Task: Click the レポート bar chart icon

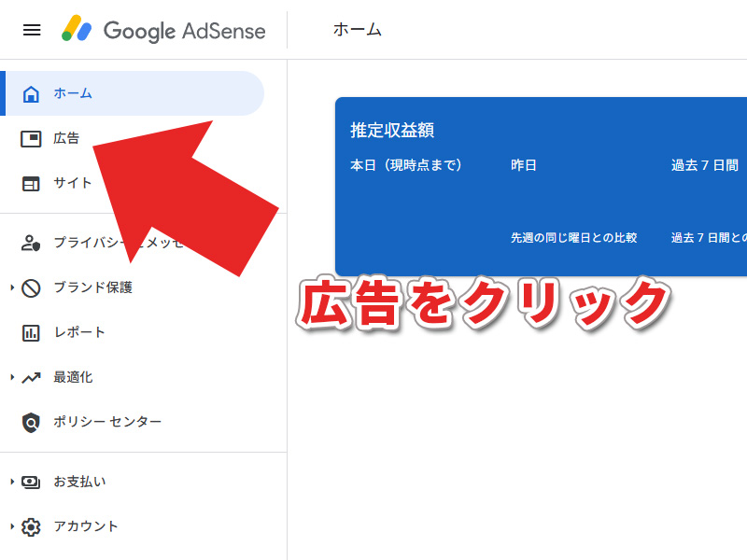Action: pos(31,333)
